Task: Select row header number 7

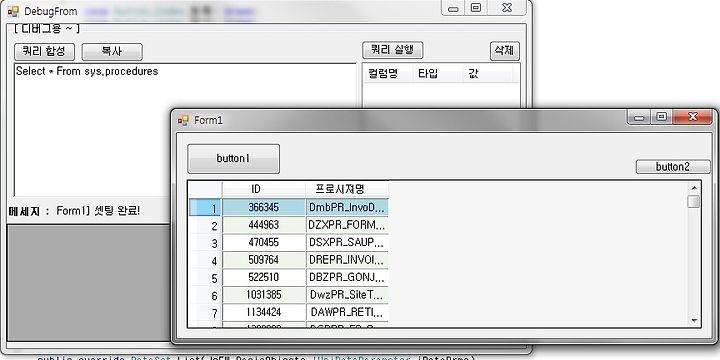Action: point(205,313)
